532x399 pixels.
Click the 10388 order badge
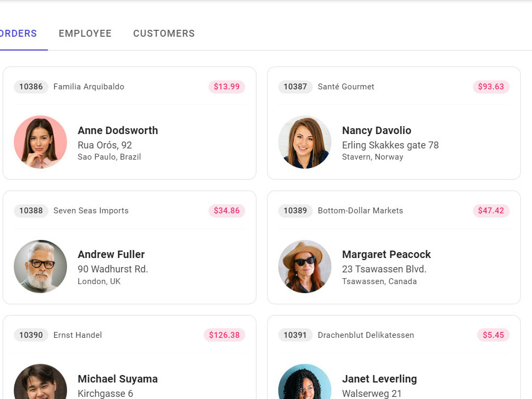click(x=31, y=211)
